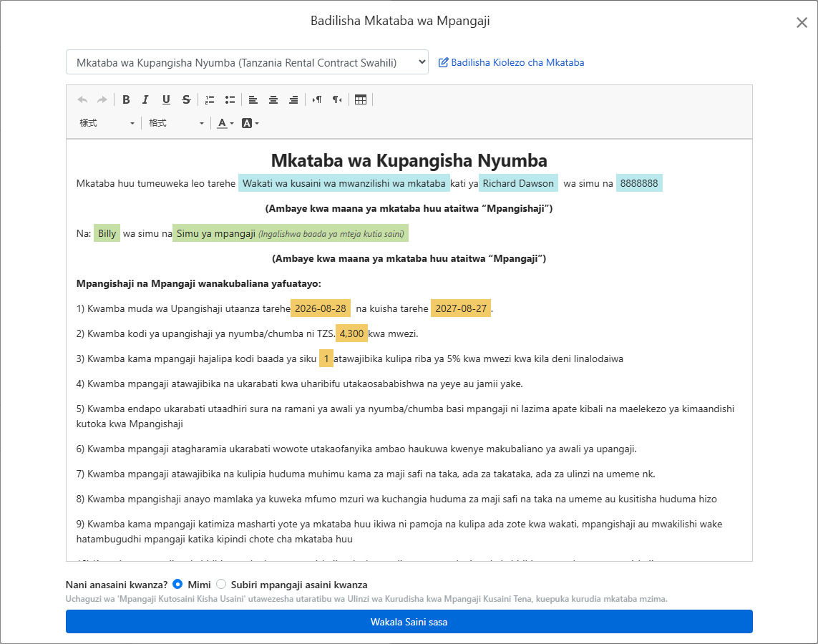Align text to the left

point(253,99)
